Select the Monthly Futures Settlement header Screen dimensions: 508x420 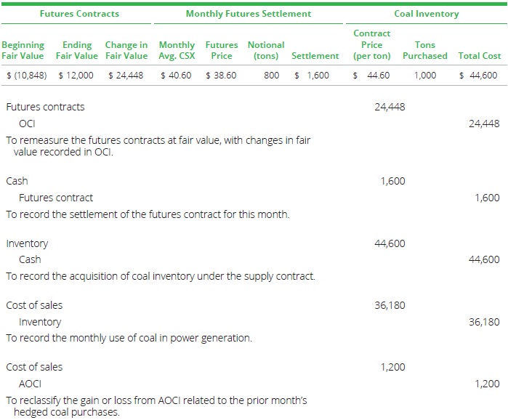coord(248,13)
